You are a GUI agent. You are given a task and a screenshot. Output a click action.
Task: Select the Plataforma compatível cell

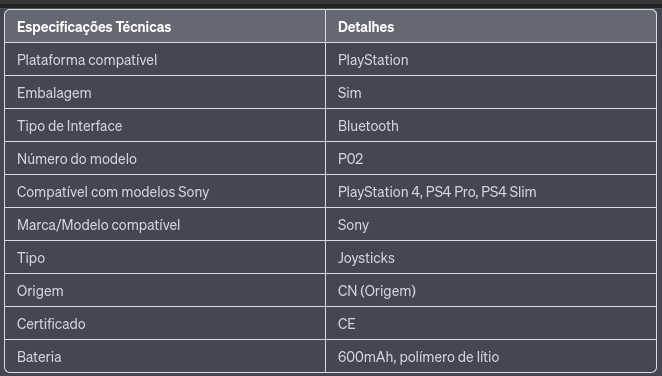(165, 60)
